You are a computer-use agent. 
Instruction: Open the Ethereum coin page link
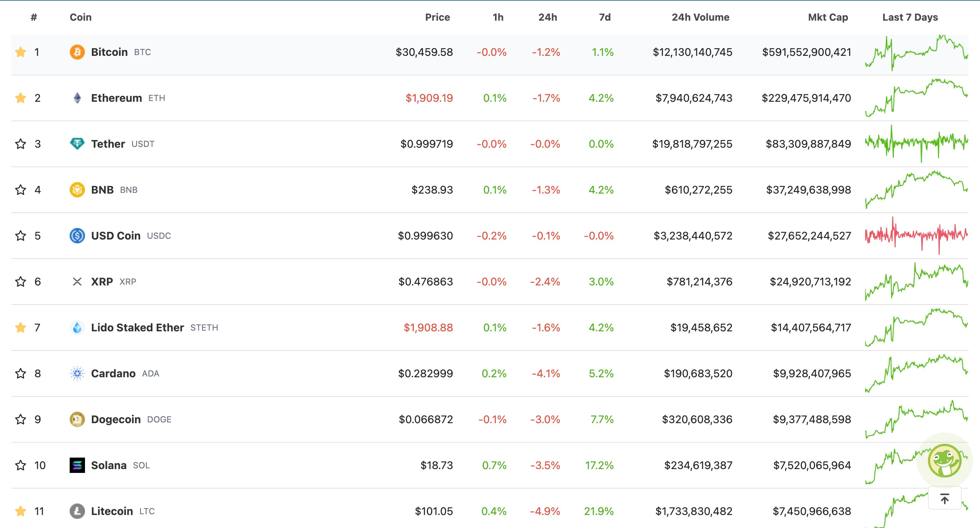coord(116,98)
